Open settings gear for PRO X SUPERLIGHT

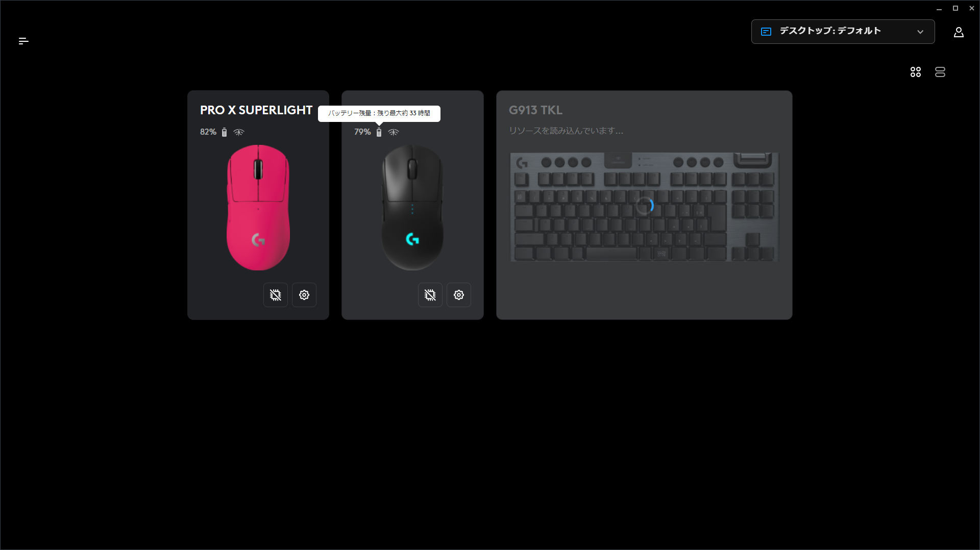point(304,295)
